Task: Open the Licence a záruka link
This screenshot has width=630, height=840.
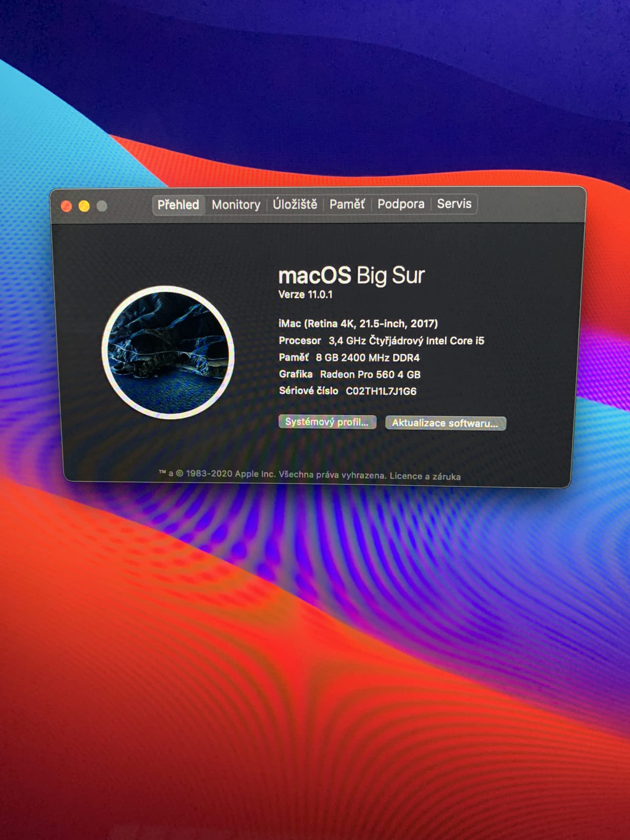Action: pos(425,476)
